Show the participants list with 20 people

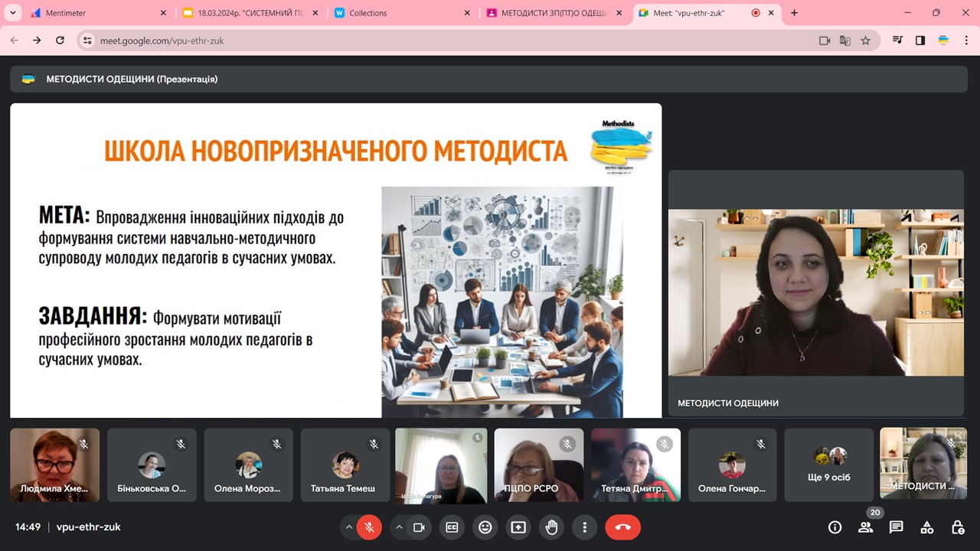865,527
